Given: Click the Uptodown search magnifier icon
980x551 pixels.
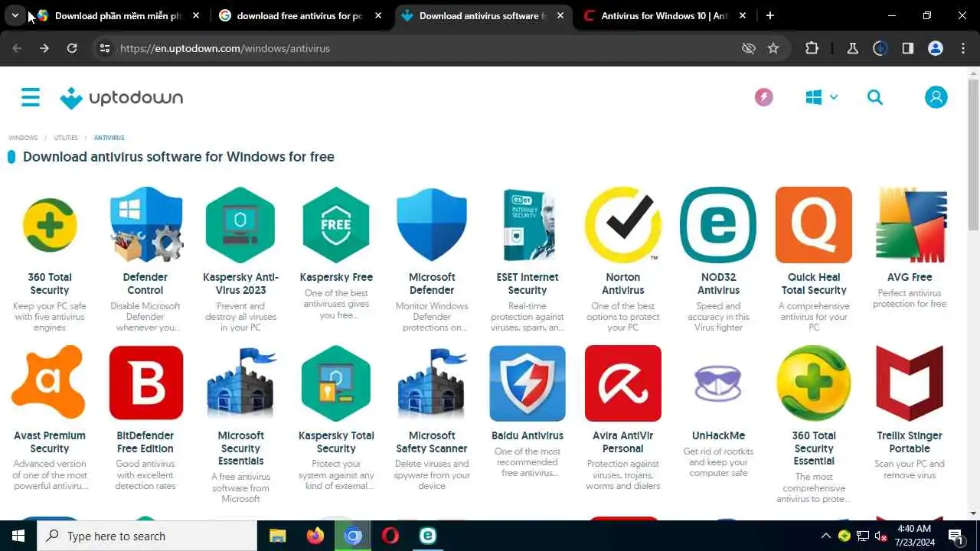Looking at the screenshot, I should [875, 97].
